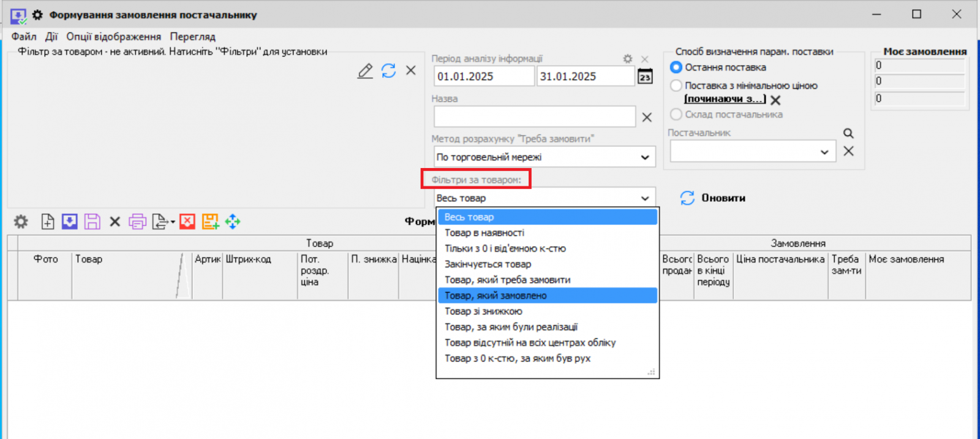This screenshot has height=439, width=980.
Task: Choose 'Товар зі знижкою' from the list
Action: click(x=483, y=311)
